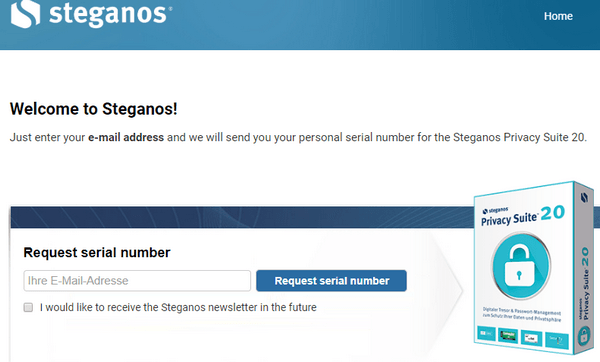Open the Home navigation link
This screenshot has width=600, height=362.
point(558,16)
